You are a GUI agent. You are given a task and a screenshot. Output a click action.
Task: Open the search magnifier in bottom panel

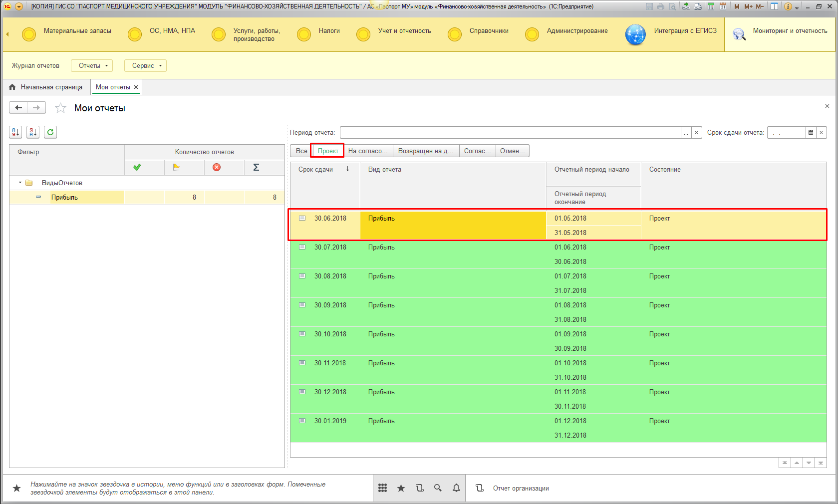(438, 488)
